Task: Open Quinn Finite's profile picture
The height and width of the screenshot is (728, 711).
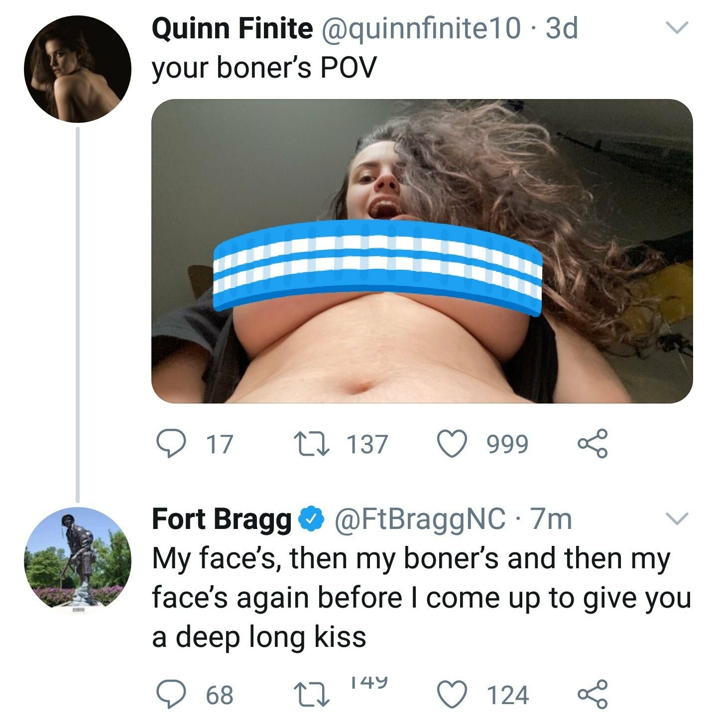Action: click(x=77, y=69)
